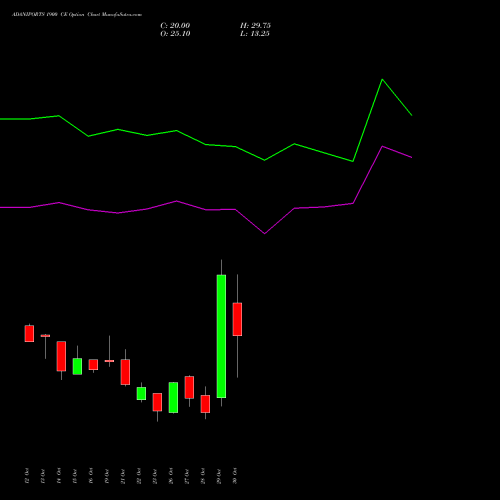Viewport: 500px width, 500px height.
Task: Click the purple line's lowest dip
Action: 265,233
